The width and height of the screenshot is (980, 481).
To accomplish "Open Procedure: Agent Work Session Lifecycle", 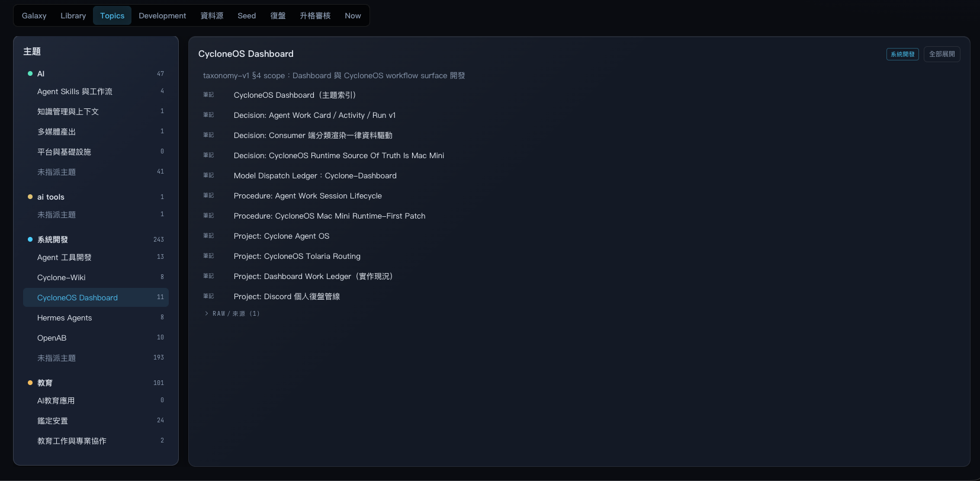I will [307, 195].
